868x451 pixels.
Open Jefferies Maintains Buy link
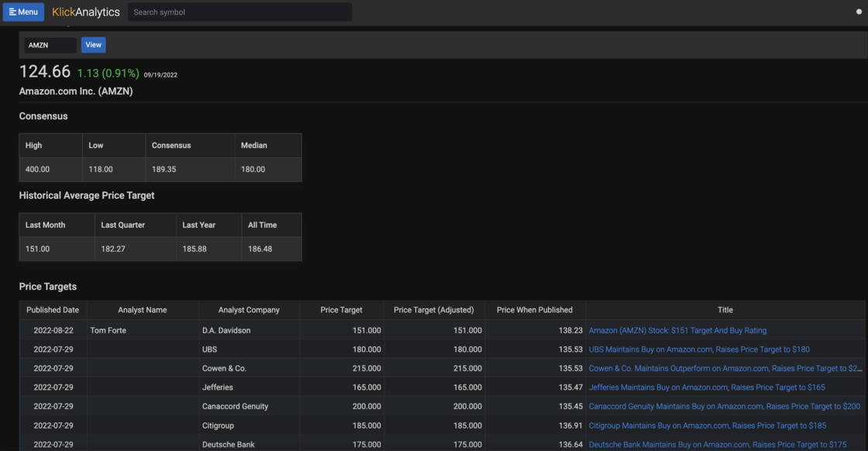pyautogui.click(x=707, y=387)
